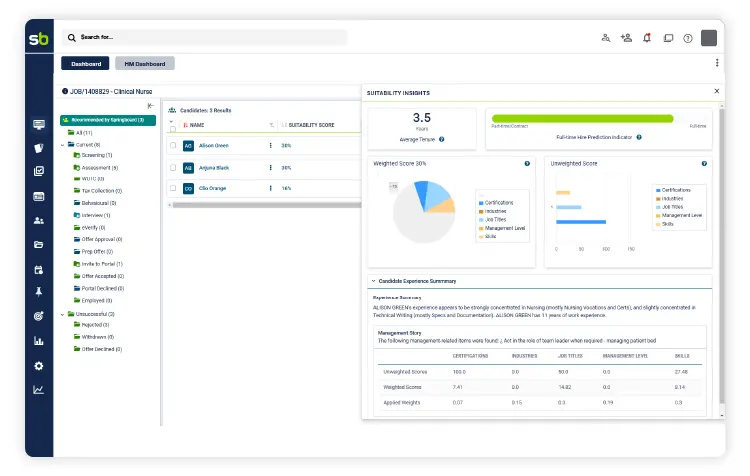Switch to the HM Dashboard tab

(144, 63)
